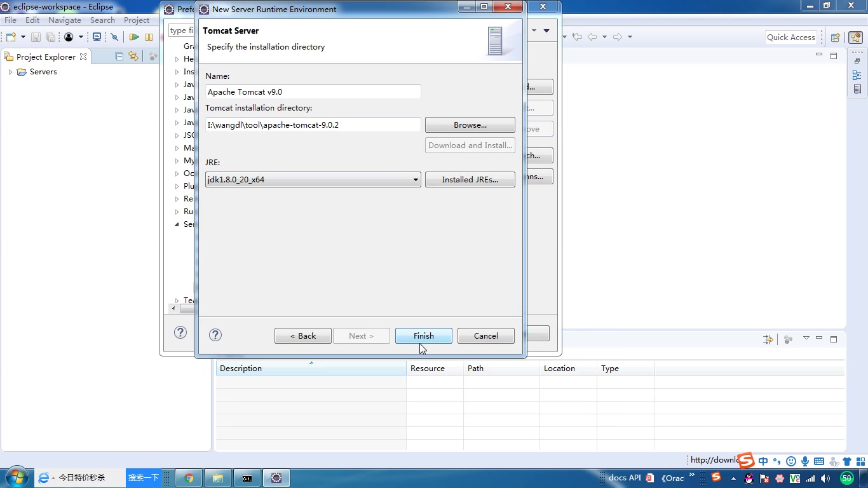Click the Resume debug icon
The width and height of the screenshot is (868, 488).
(x=134, y=37)
